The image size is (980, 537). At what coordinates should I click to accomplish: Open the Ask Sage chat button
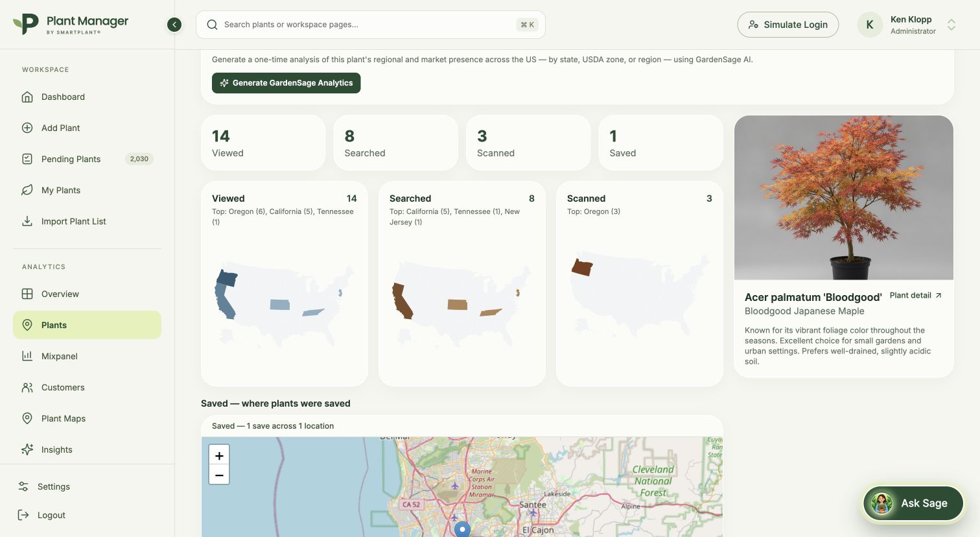pyautogui.click(x=913, y=503)
